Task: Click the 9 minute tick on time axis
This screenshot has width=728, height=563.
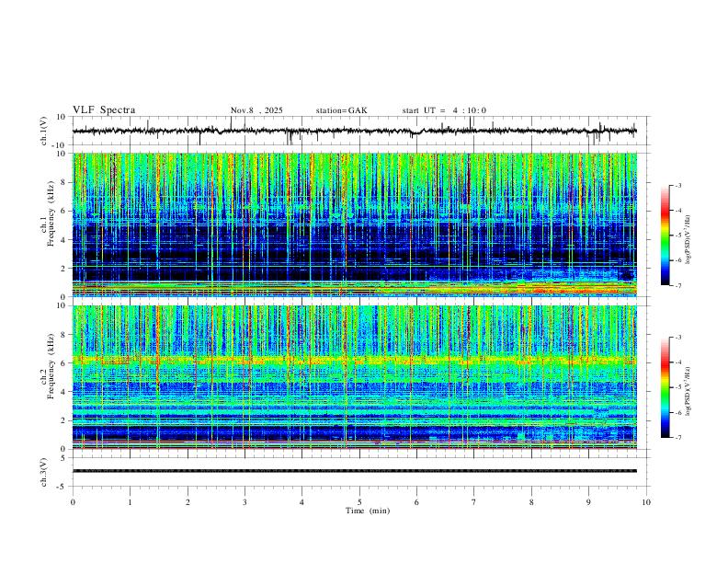Action: coord(588,502)
